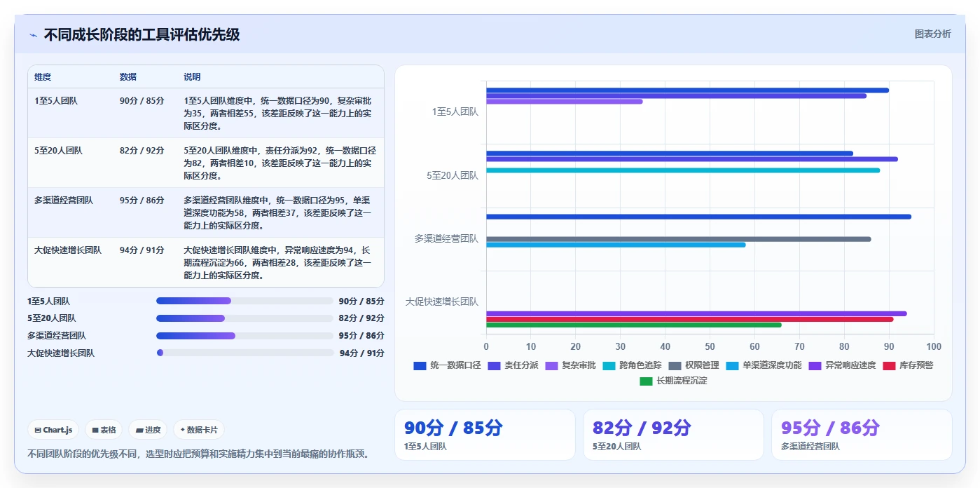Click the gray 权限管理 bar in chart

pos(679,239)
